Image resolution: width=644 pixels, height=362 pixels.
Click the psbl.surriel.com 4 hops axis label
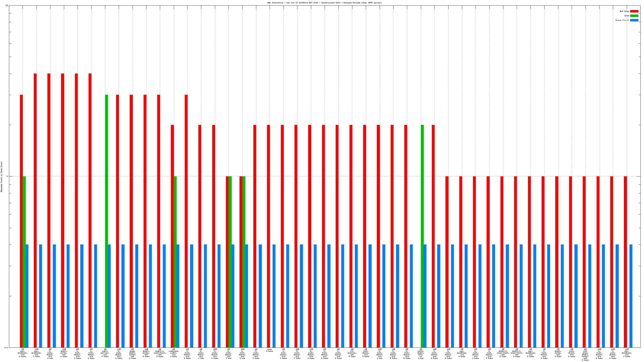point(105,353)
